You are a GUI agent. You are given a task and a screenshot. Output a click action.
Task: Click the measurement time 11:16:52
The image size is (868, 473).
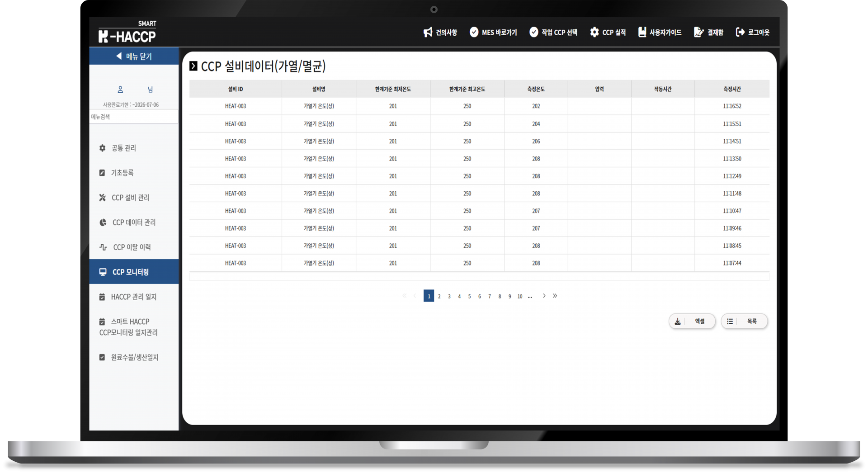pos(732,106)
